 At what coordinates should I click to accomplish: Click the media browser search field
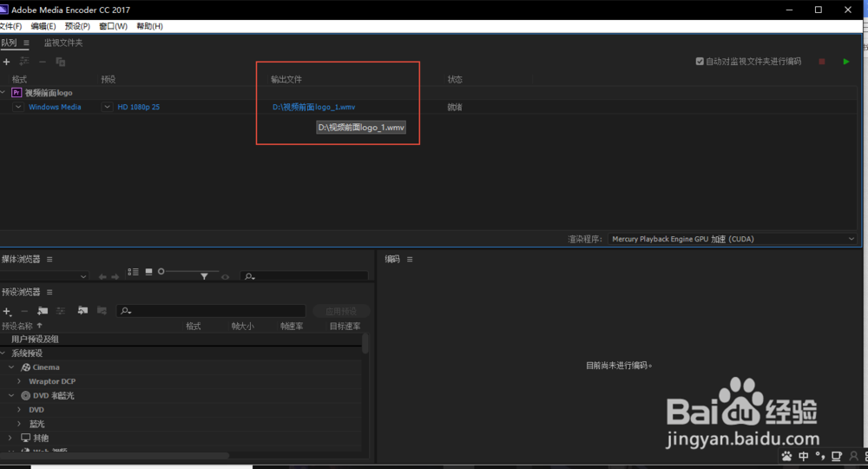click(x=305, y=275)
